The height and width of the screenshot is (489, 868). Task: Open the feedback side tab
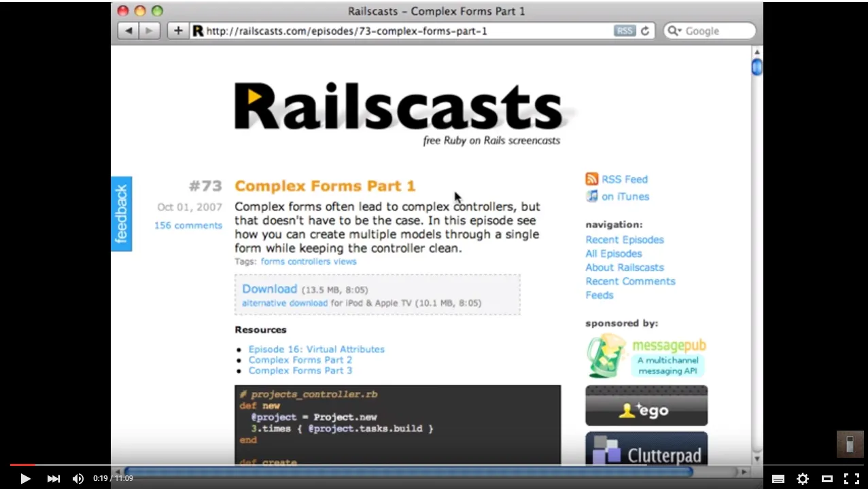click(x=121, y=214)
